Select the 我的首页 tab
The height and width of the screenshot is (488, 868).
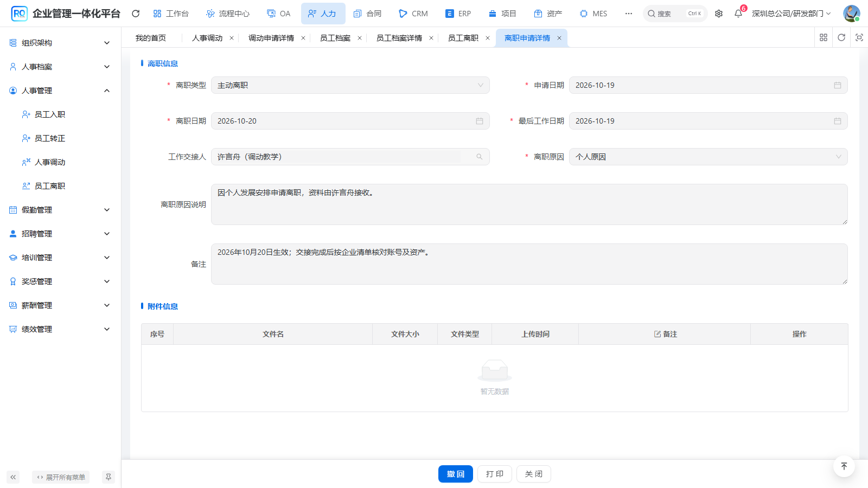coord(151,38)
